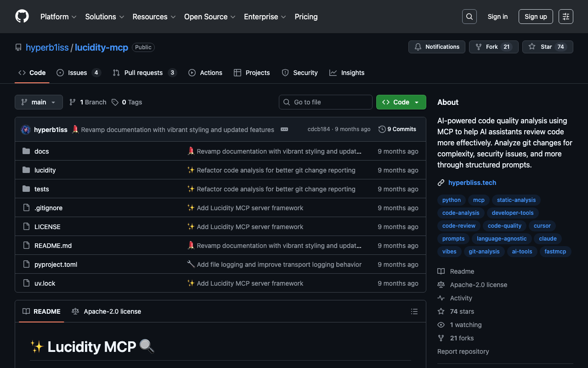
Task: Click the commit message ellipsis expand icon
Action: coord(284,129)
